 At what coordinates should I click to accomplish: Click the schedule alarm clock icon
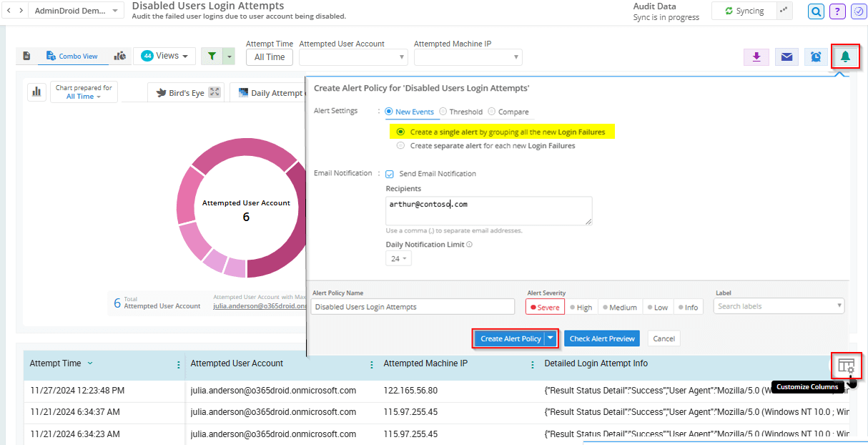(x=816, y=57)
